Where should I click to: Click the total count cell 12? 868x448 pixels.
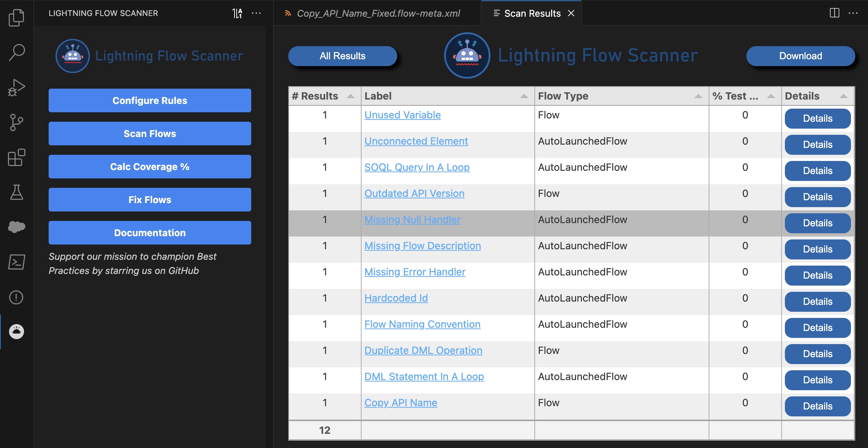tap(325, 430)
